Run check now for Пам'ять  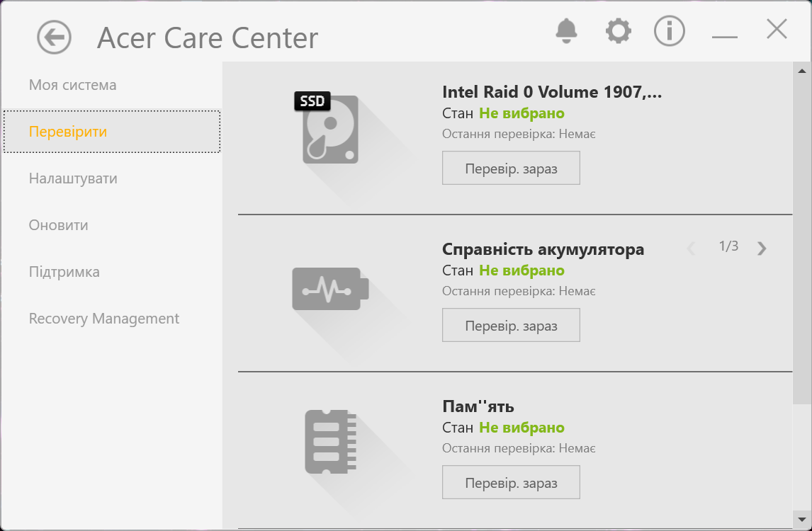[x=511, y=482]
